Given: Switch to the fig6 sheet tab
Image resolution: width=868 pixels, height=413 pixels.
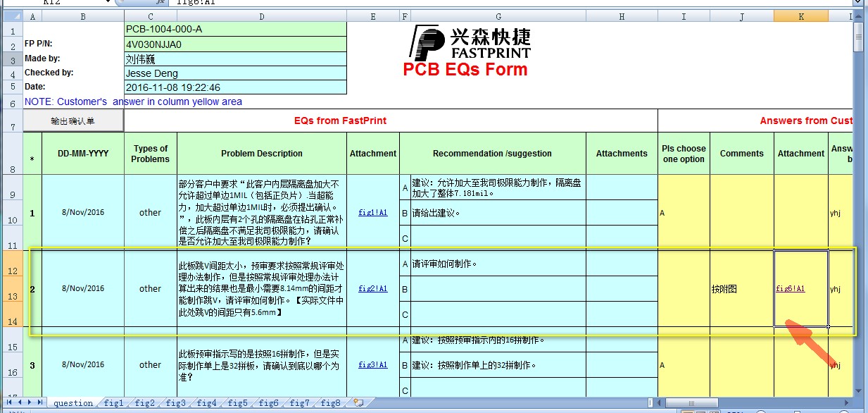Looking at the screenshot, I should click(268, 403).
